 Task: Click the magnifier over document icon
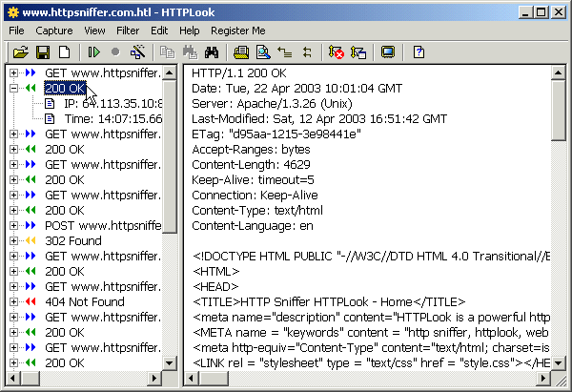[x=263, y=52]
